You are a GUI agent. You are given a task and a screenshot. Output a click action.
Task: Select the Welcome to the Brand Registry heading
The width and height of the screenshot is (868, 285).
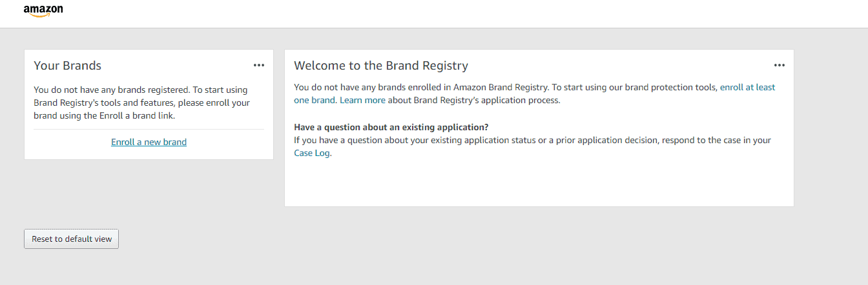click(x=381, y=65)
